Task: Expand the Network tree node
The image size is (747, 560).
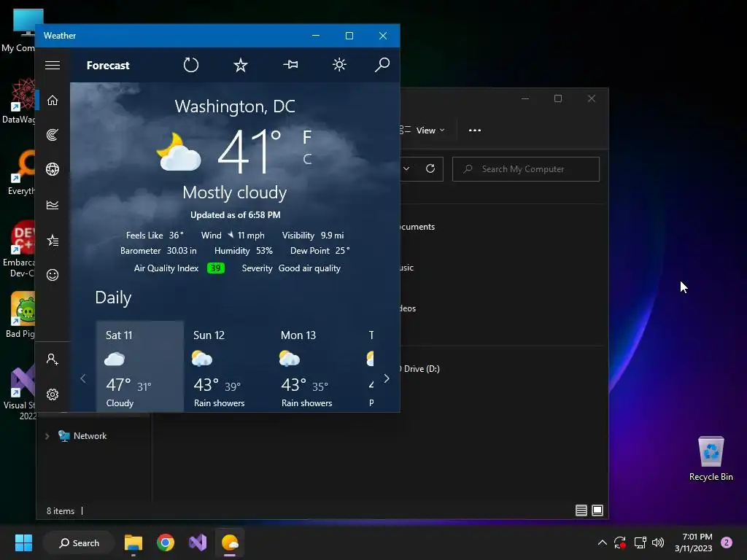Action: point(47,436)
